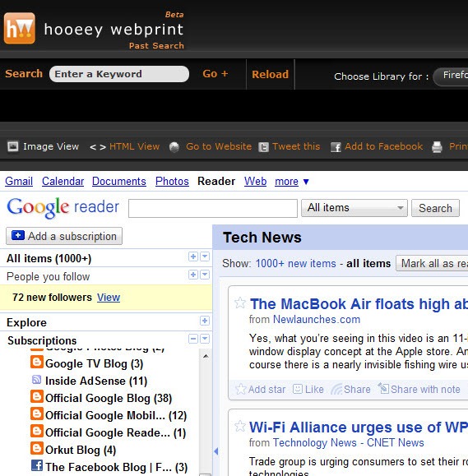Show 1000+ new items only

click(x=296, y=264)
